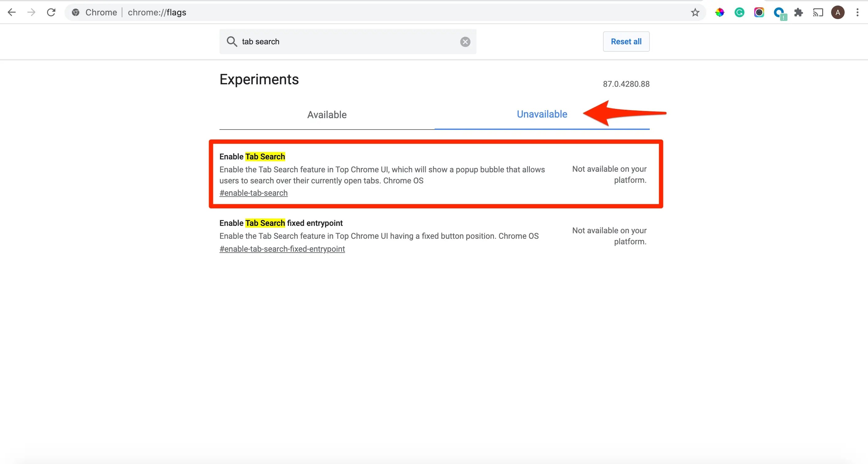Open the Extensions puzzle piece menu
The width and height of the screenshot is (868, 464).
798,13
